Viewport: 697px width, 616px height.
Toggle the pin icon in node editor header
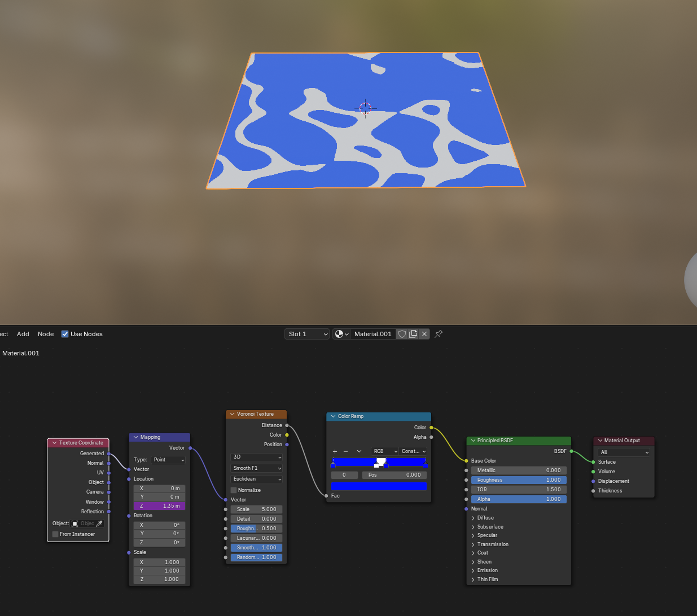click(x=439, y=334)
